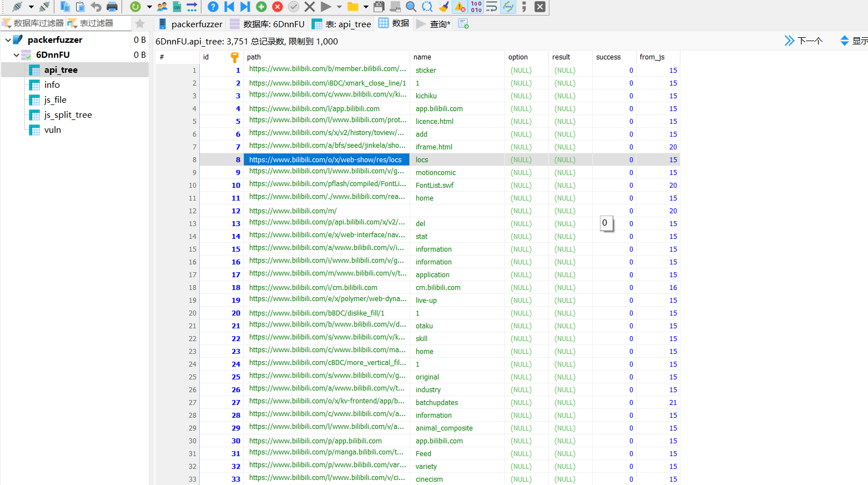Jump to last row icon
The width and height of the screenshot is (868, 485).
click(245, 7)
